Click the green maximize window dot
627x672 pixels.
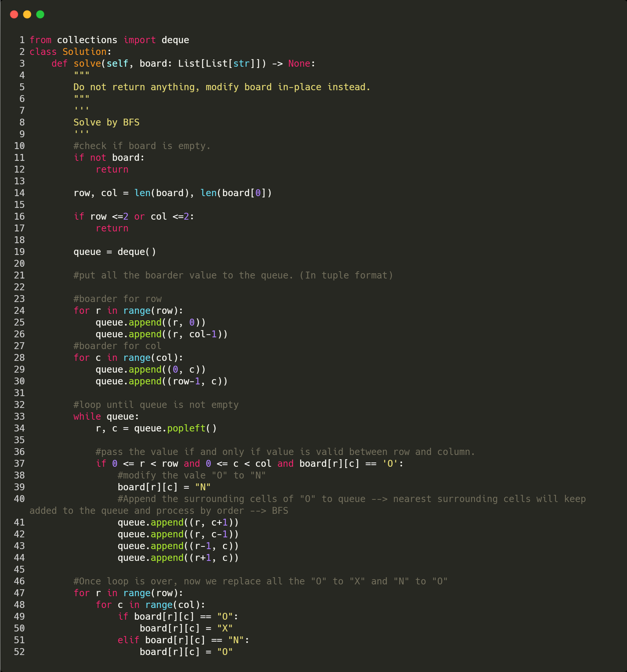40,14
